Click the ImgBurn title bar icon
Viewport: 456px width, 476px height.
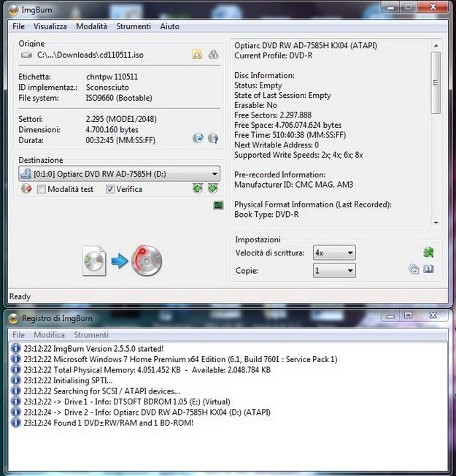coord(13,10)
